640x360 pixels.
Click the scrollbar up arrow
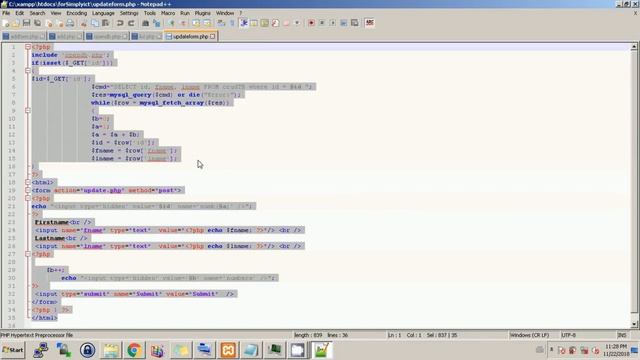tap(634, 47)
